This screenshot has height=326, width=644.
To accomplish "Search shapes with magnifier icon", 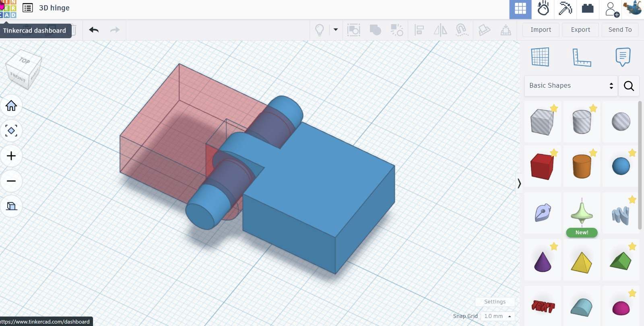I will click(629, 86).
